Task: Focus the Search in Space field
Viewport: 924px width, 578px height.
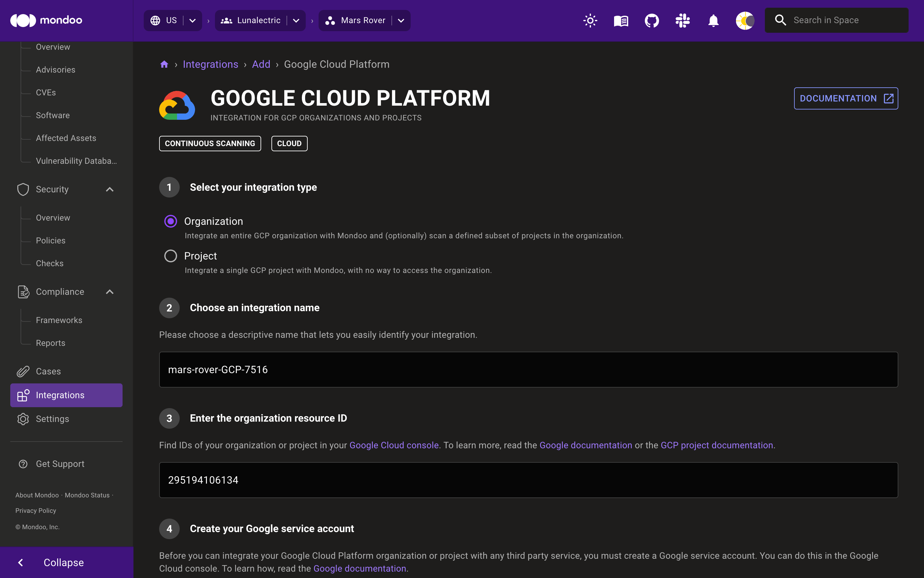Action: click(836, 20)
